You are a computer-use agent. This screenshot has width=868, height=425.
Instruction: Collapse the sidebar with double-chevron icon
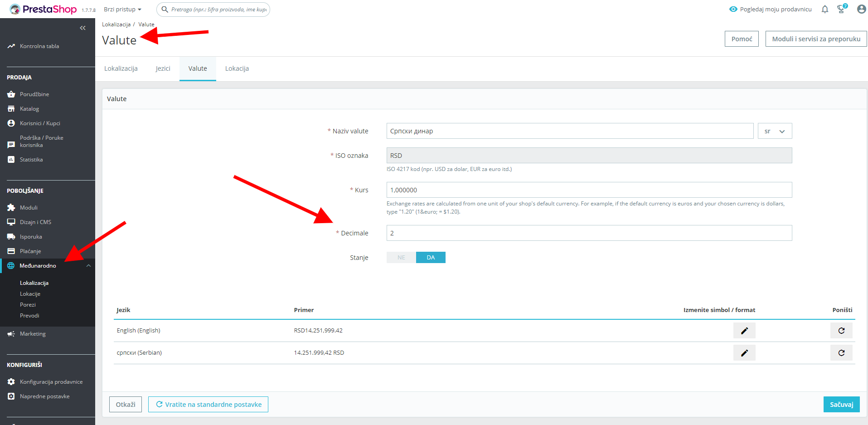click(x=82, y=28)
